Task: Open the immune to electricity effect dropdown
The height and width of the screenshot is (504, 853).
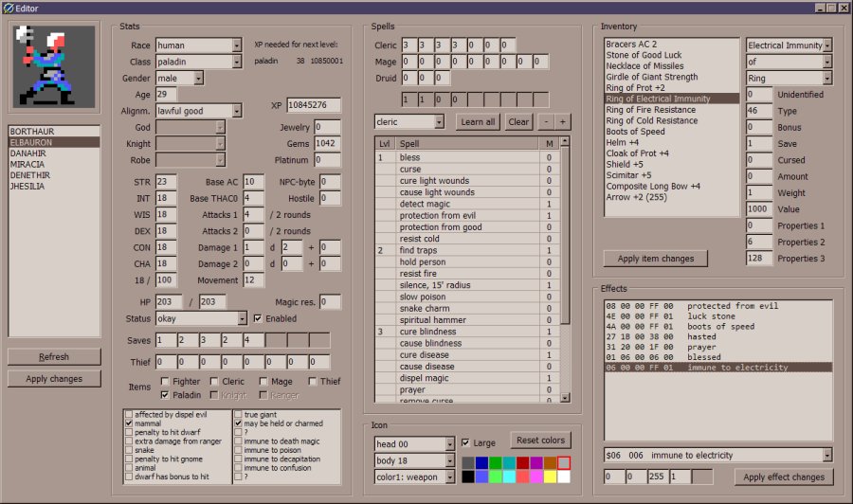Action: (826, 455)
